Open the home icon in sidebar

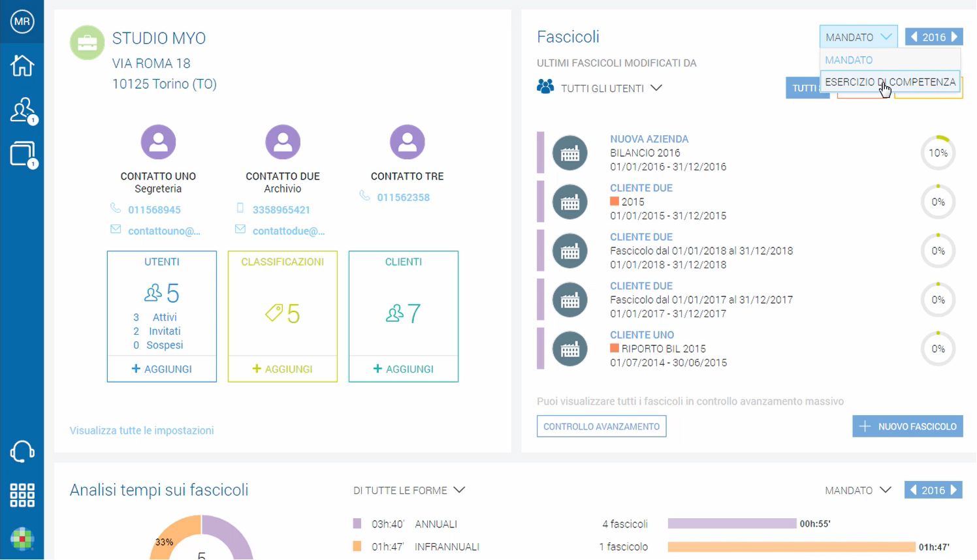point(22,65)
